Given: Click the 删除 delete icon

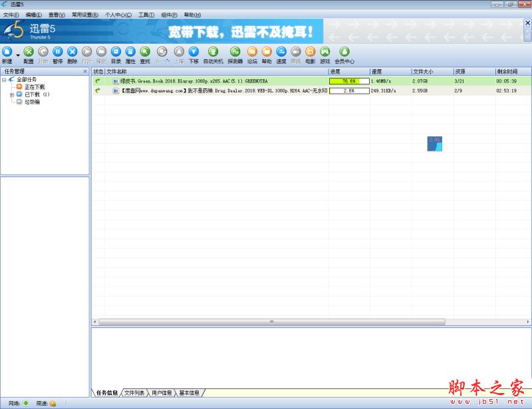Looking at the screenshot, I should (x=72, y=52).
